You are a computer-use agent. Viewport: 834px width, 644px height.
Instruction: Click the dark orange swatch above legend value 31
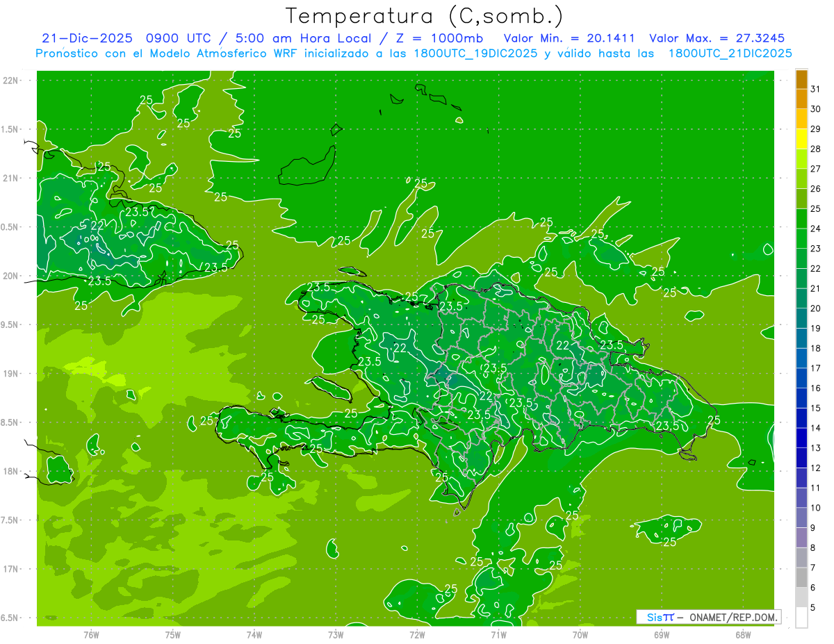(x=801, y=79)
